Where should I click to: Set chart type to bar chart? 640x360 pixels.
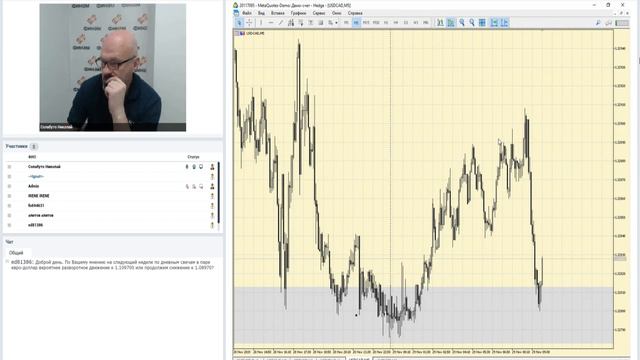(440, 23)
